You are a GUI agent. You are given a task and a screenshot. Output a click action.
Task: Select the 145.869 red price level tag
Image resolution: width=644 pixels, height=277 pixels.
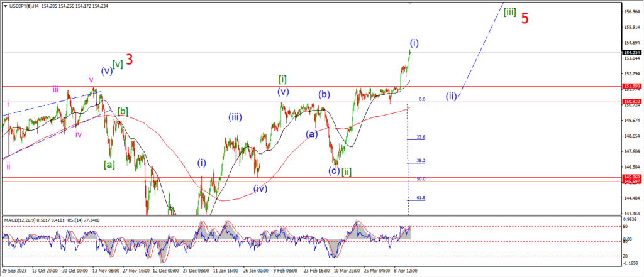point(631,177)
